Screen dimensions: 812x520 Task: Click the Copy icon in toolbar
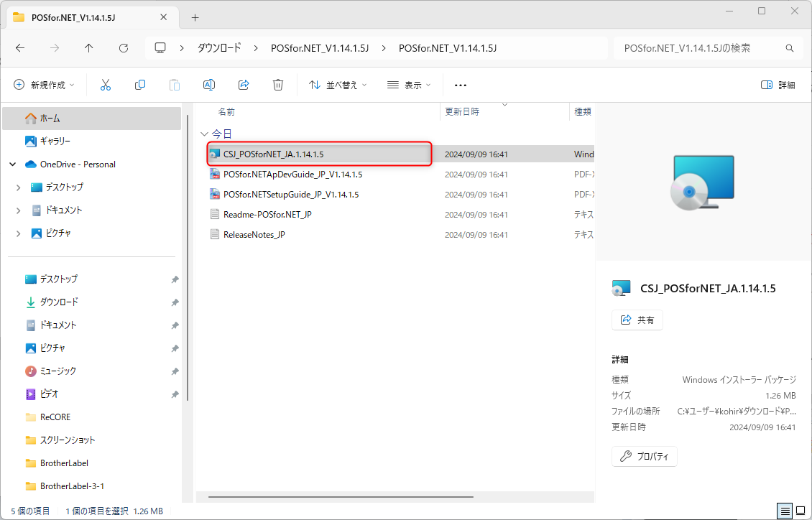point(140,85)
